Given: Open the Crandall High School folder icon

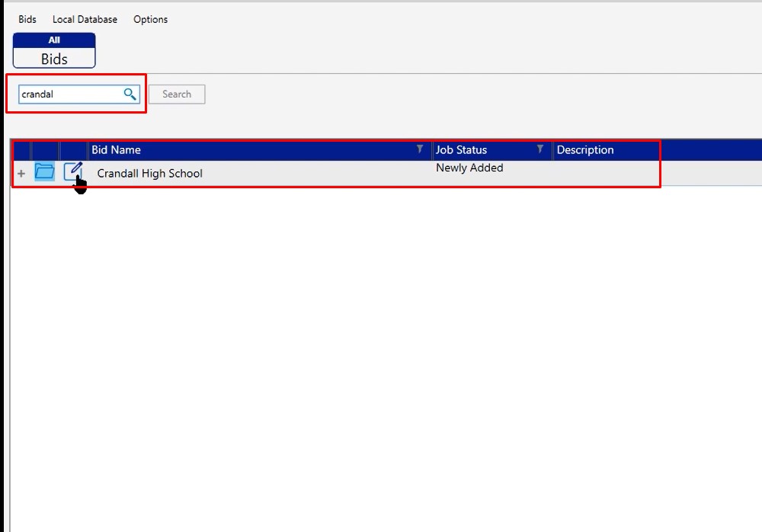Looking at the screenshot, I should point(45,171).
